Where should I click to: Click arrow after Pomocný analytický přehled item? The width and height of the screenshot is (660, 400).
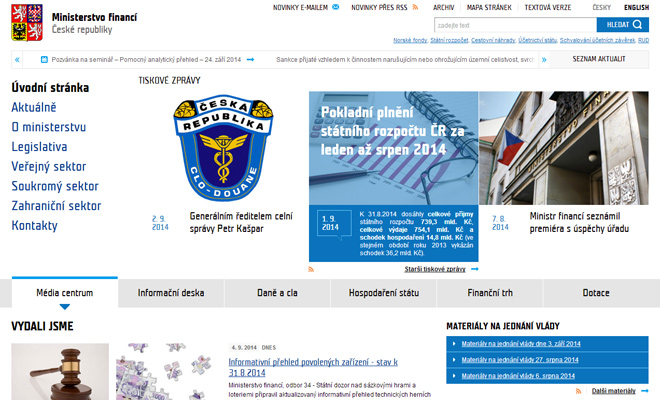pos(250,60)
